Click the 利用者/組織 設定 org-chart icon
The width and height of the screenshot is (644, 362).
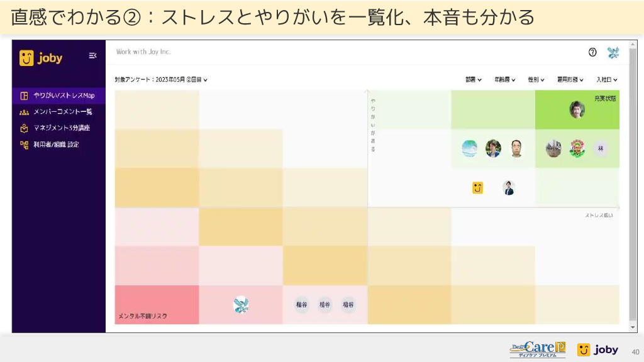tap(24, 145)
